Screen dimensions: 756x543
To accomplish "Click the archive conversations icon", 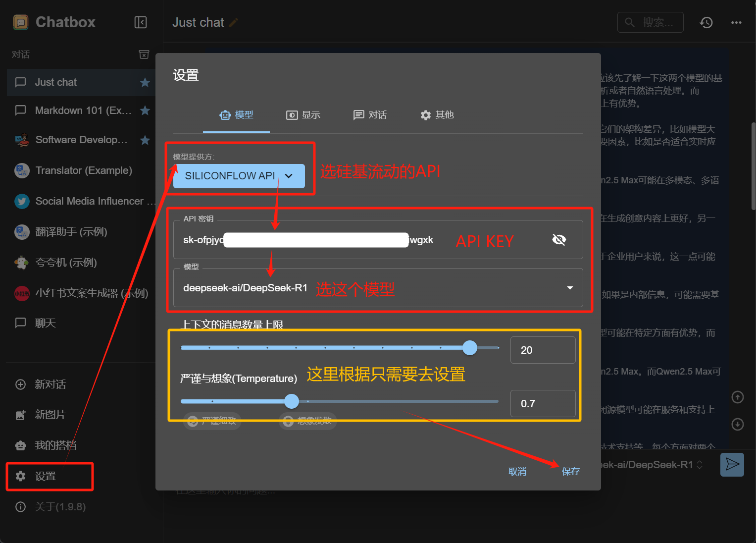I will tap(144, 54).
